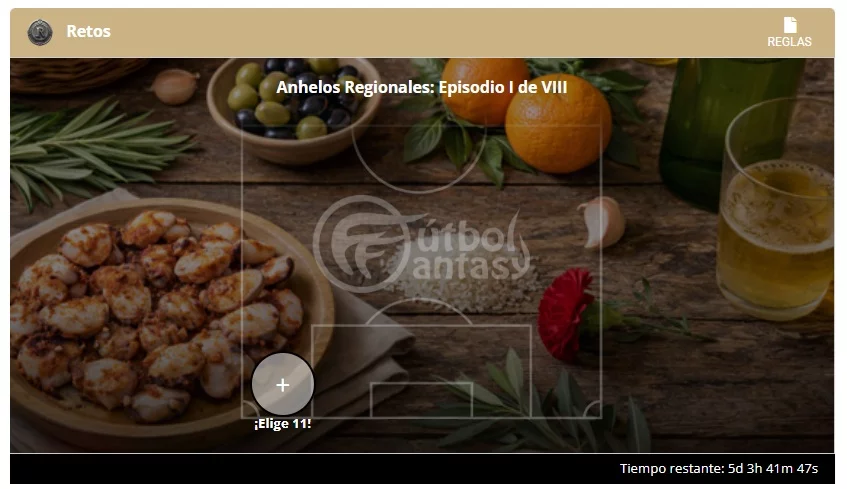Select the small goal area box
Image resolution: width=847 pixels, height=489 pixels.
(x=421, y=399)
